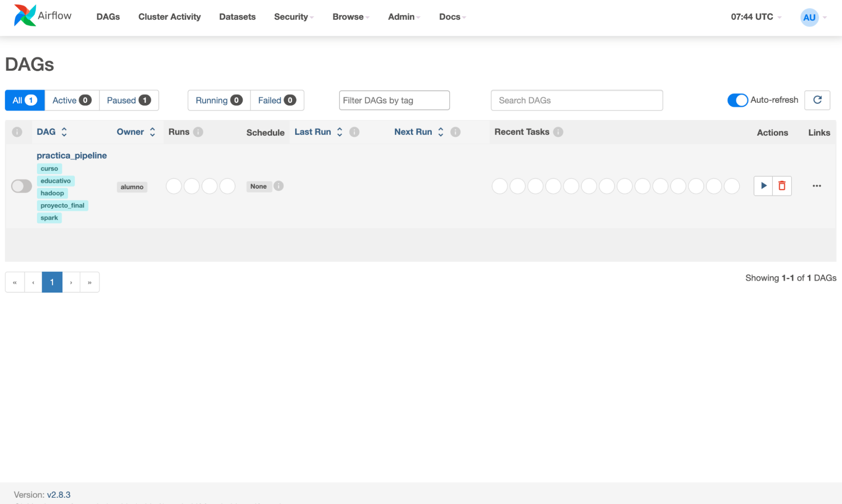Click the refresh icon next to Auto-refresh

coord(817,100)
